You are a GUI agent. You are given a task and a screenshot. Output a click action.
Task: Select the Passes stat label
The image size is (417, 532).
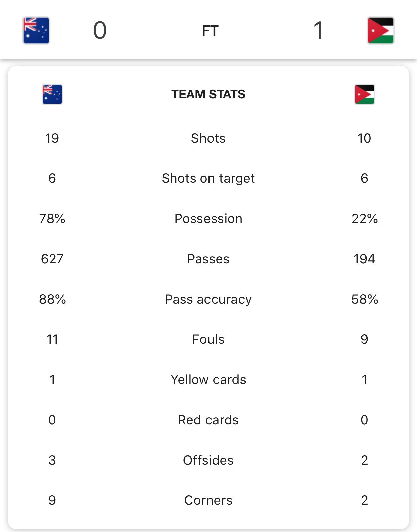(208, 259)
